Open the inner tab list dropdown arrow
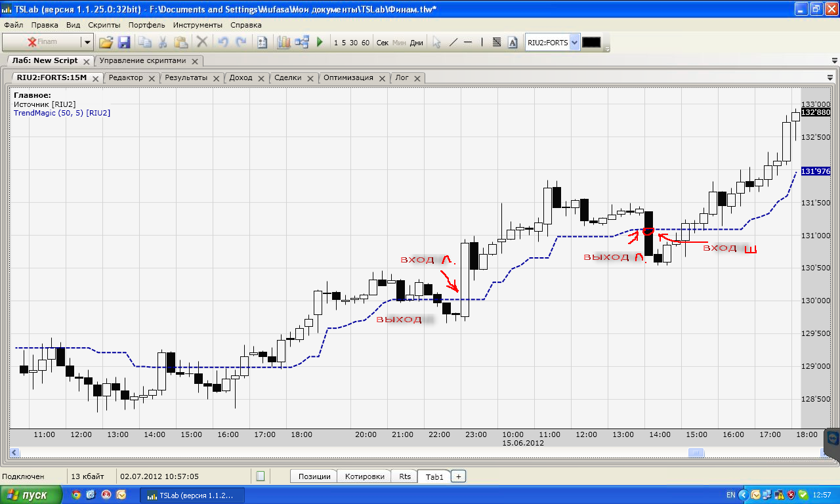The image size is (840, 504). tap(830, 77)
